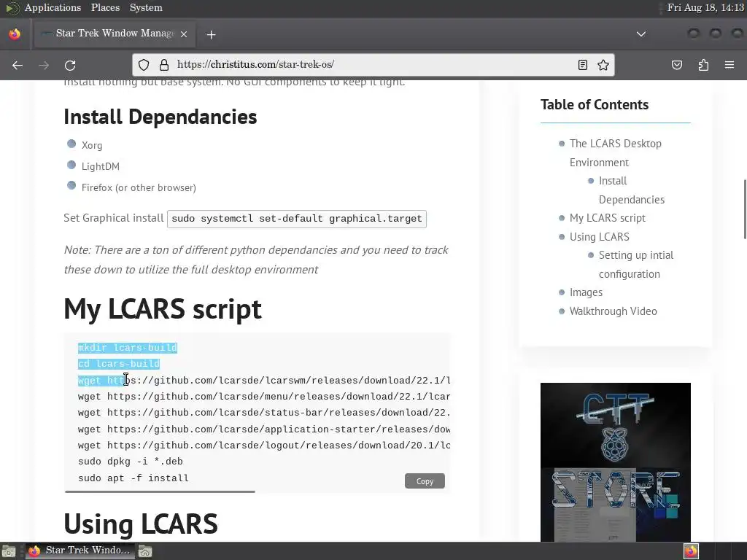The height and width of the screenshot is (560, 747).
Task: Click the forward navigation arrow
Action: point(44,65)
